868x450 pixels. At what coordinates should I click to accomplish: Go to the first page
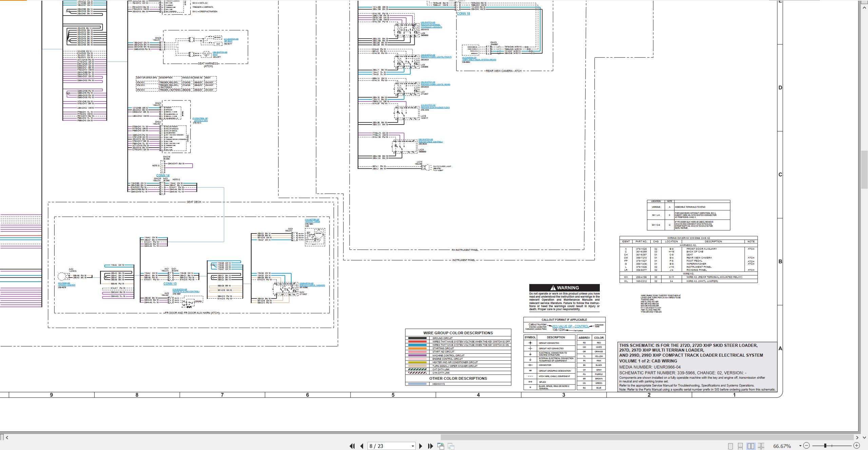coord(352,446)
